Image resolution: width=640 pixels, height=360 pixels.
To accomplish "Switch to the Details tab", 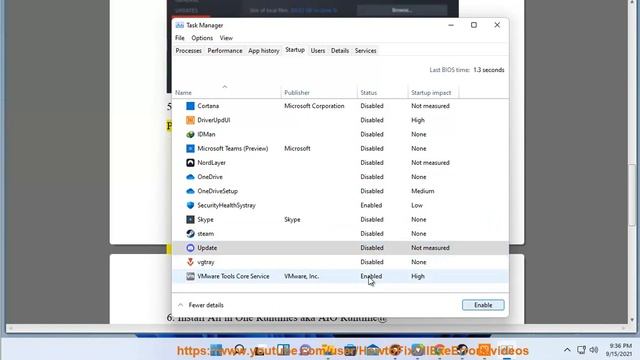I will [x=340, y=51].
